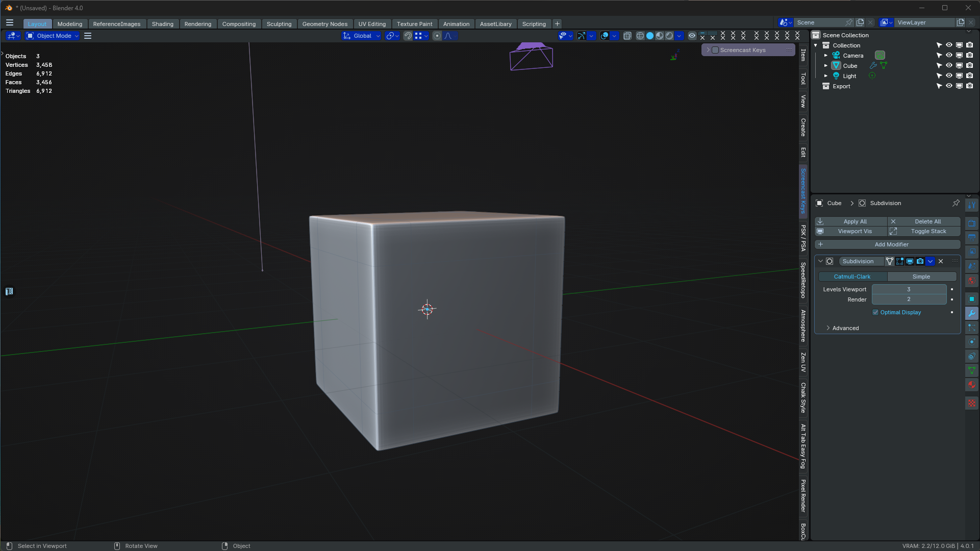Toggle visibility of the Cube object
Image resolution: width=980 pixels, height=551 pixels.
tap(949, 65)
